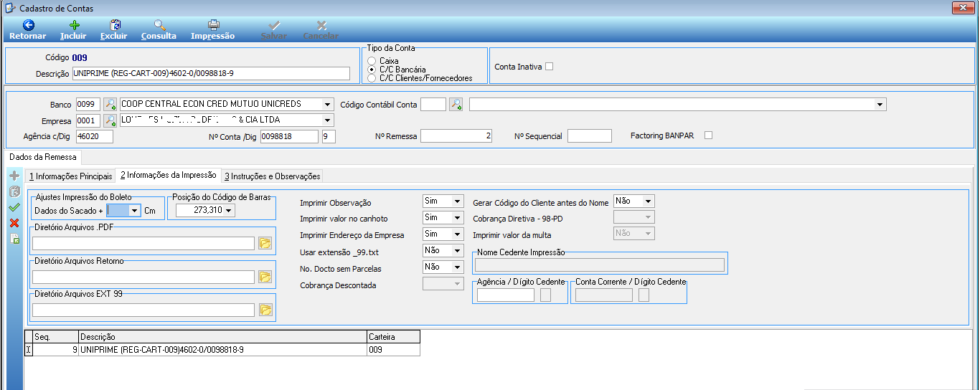Open Imprimir valor no canhoto dropdown
This screenshot has height=390, width=980.
[457, 217]
